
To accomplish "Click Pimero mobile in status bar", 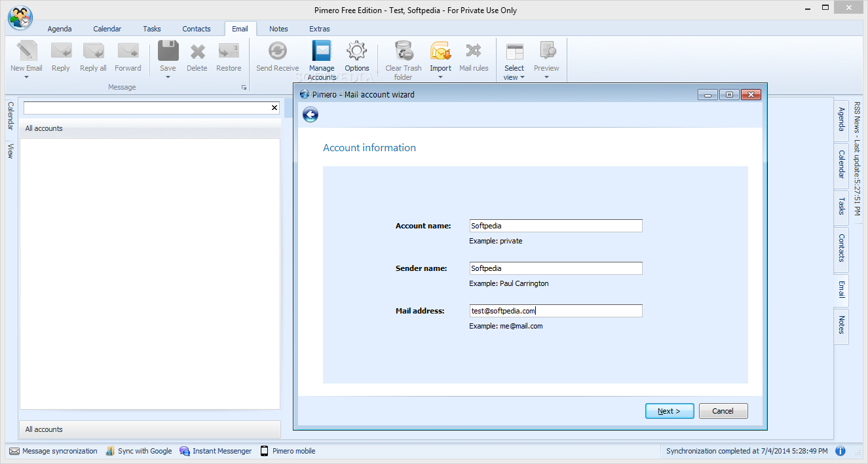I will (x=288, y=451).
